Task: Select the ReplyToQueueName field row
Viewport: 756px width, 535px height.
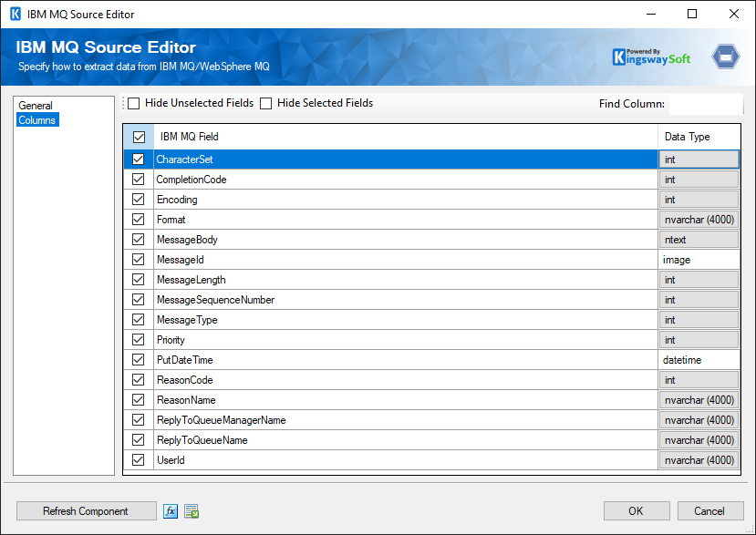Action: [x=406, y=440]
